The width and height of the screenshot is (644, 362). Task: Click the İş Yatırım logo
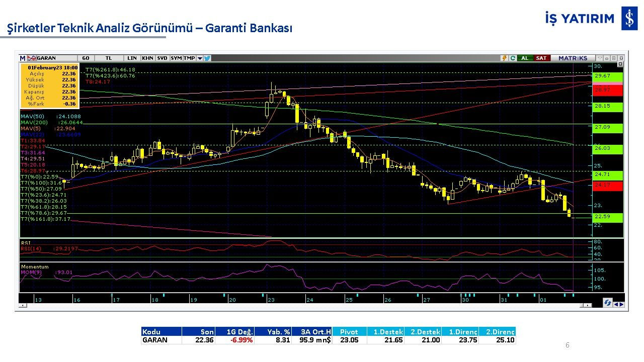point(591,19)
